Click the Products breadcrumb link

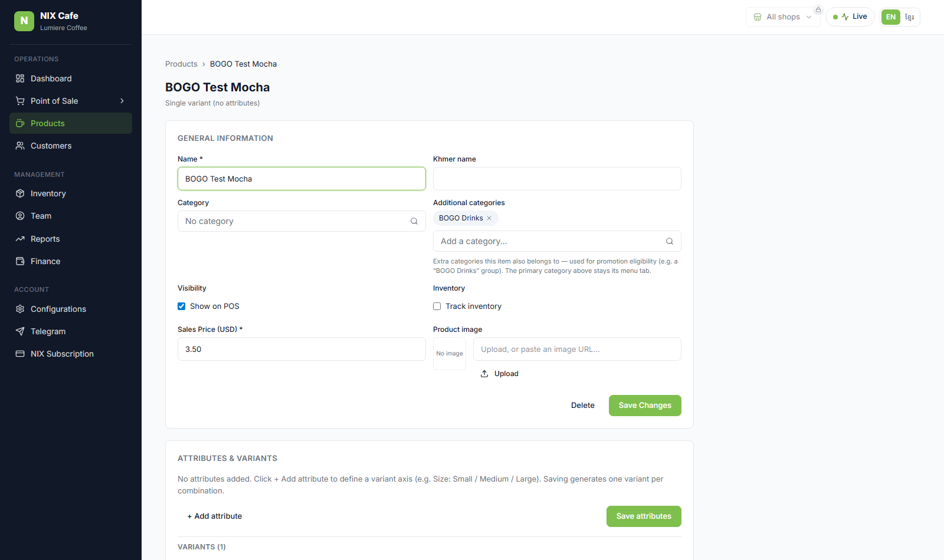pos(181,64)
